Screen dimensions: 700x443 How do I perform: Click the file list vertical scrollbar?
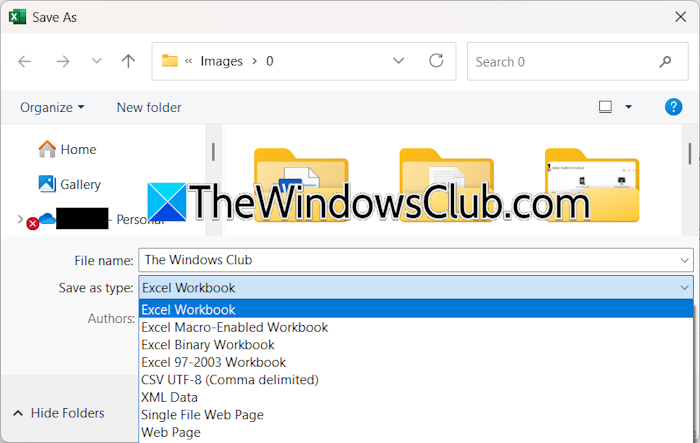[690, 153]
